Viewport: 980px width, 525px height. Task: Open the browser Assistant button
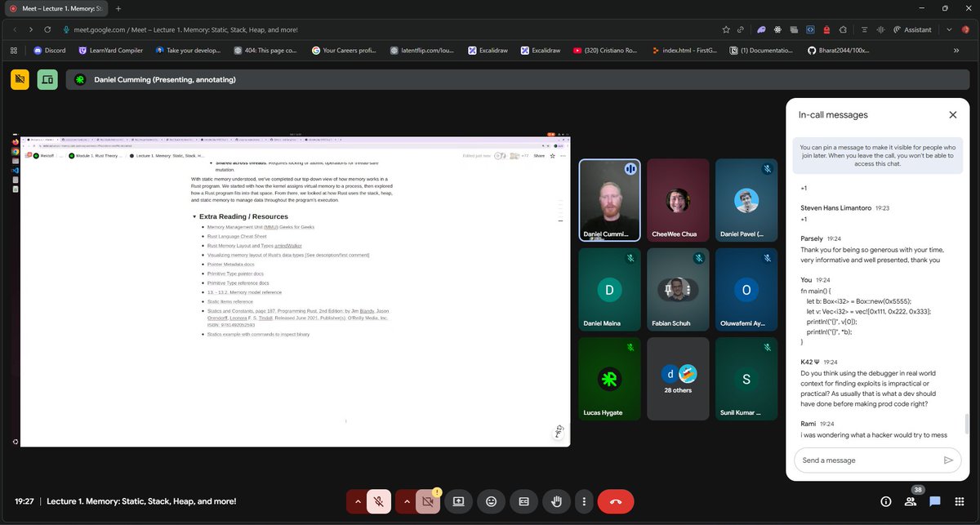click(912, 29)
